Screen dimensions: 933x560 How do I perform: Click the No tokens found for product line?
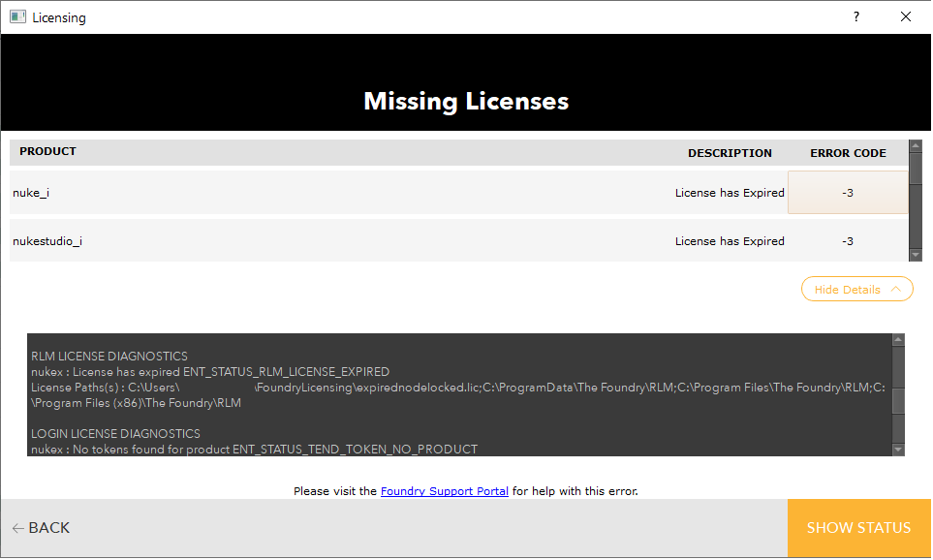click(254, 450)
